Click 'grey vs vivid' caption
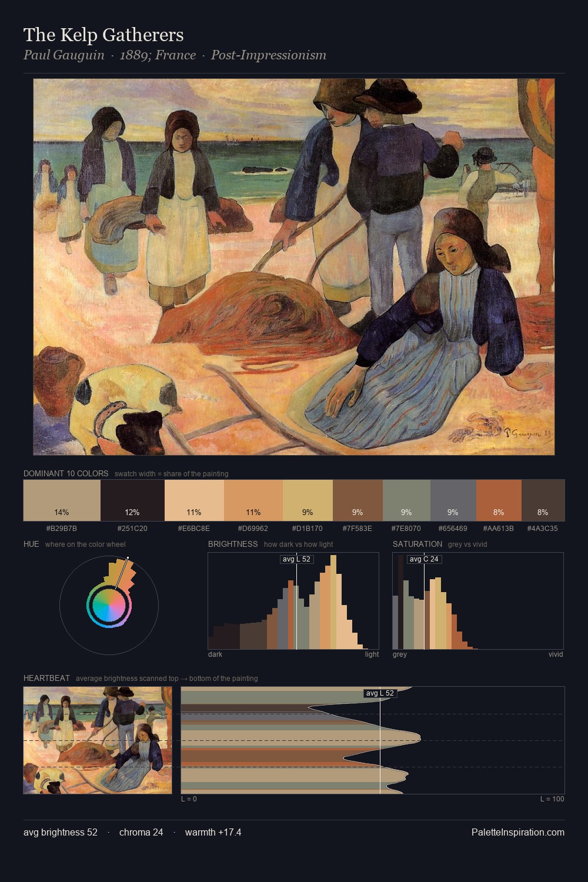The image size is (588, 882). (468, 544)
